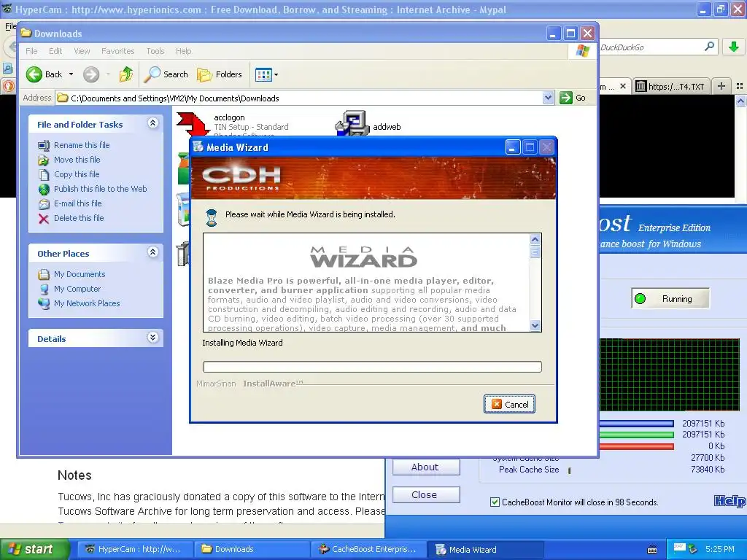Click the Running status button in CacheBoost
The width and height of the screenshot is (747, 560).
tap(670, 298)
